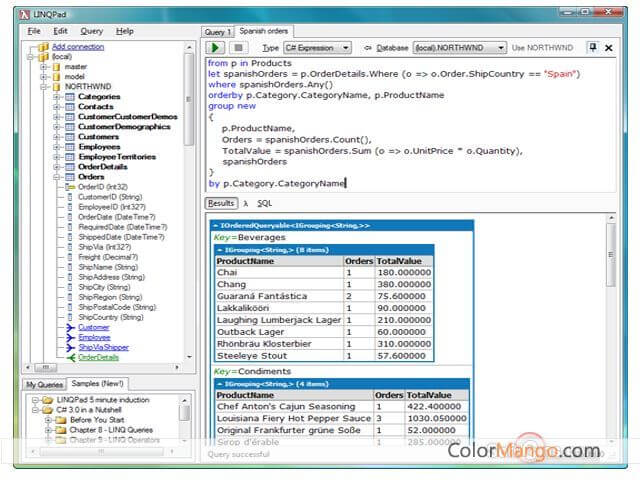Open the Edit menu
640x480 pixels.
(x=60, y=31)
